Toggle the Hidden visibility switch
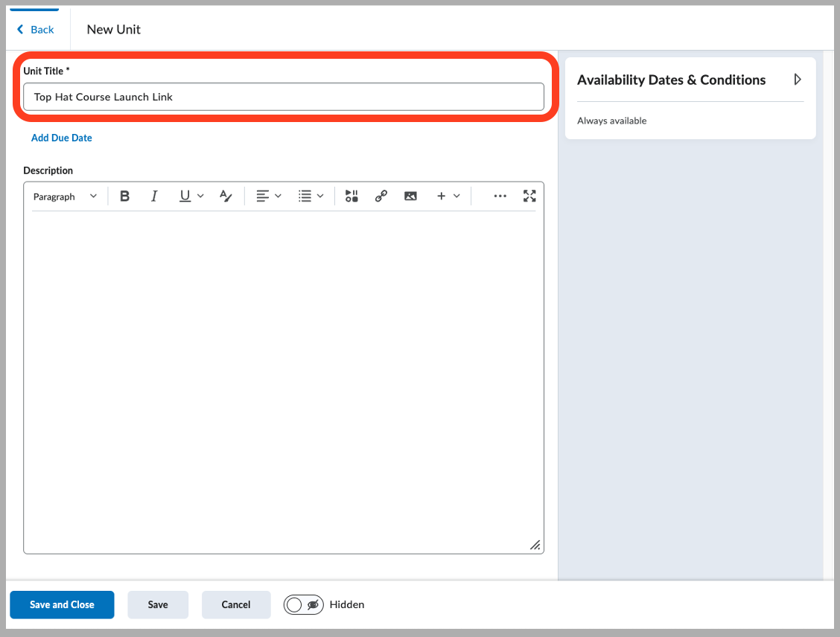Image resolution: width=840 pixels, height=637 pixels. click(303, 604)
